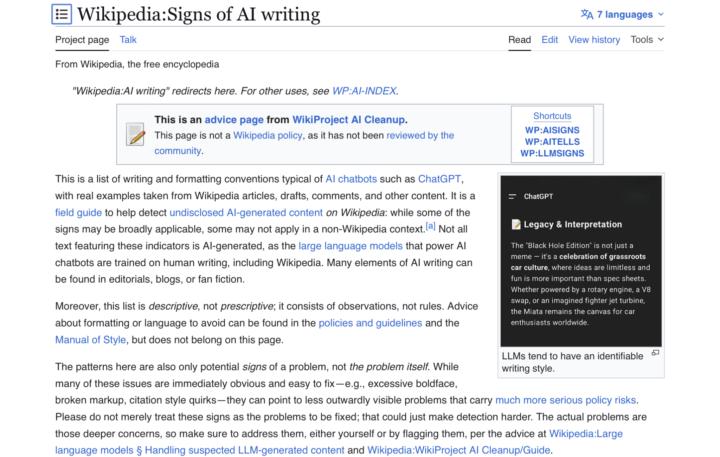Follow policies and guidelines link
720x457 pixels.
[370, 323]
